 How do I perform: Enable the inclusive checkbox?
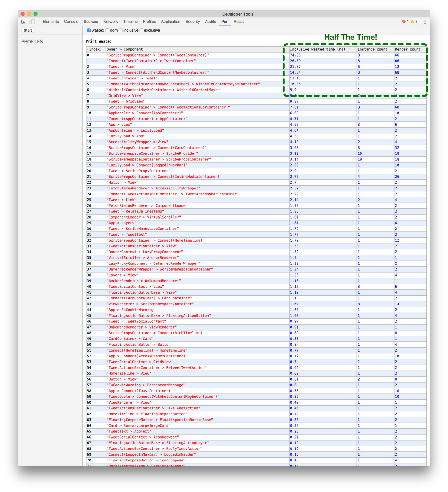121,30
